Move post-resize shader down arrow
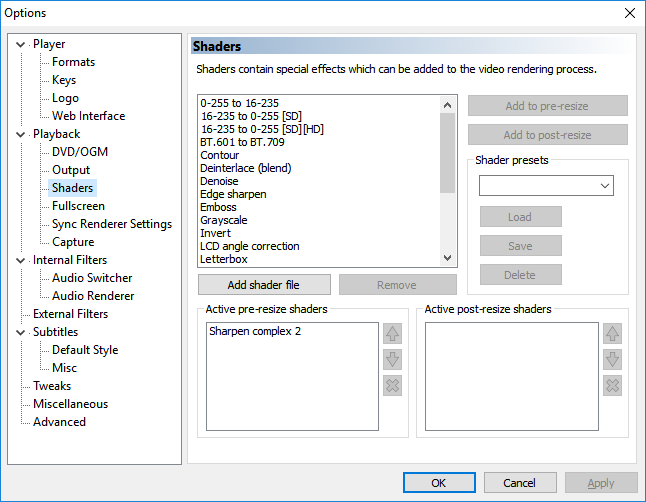 click(x=612, y=360)
